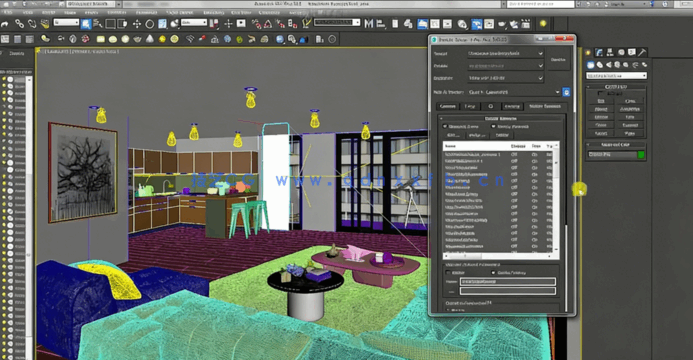Image resolution: width=693 pixels, height=360 pixels.
Task: Open the Target dropdown in Render Setup
Action: click(x=506, y=53)
